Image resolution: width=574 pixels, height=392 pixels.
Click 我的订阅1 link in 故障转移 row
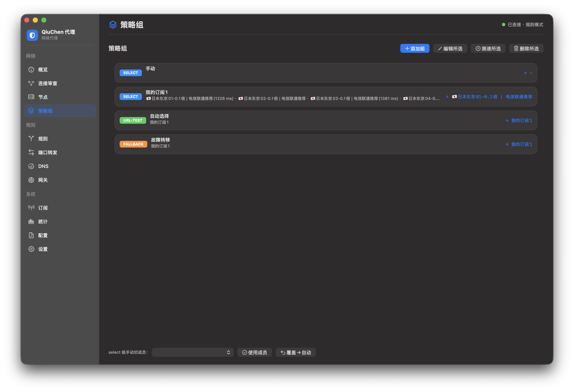[x=521, y=144]
